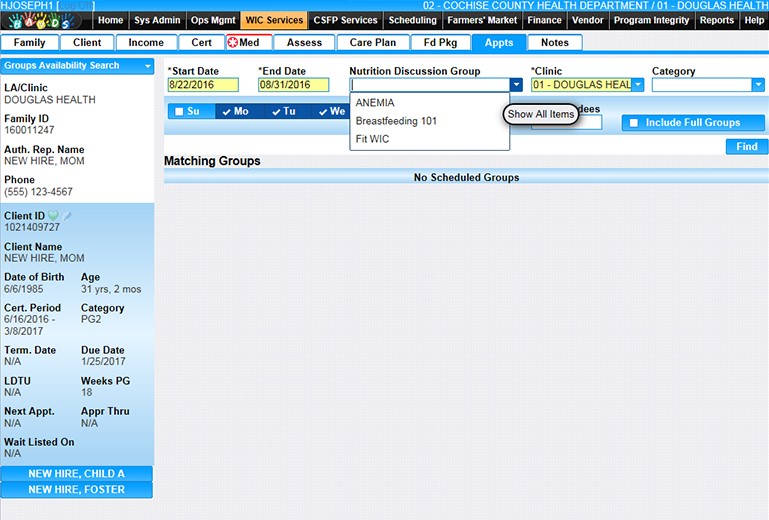Click into the Start Date field
Image resolution: width=769 pixels, height=520 pixels.
tap(202, 85)
